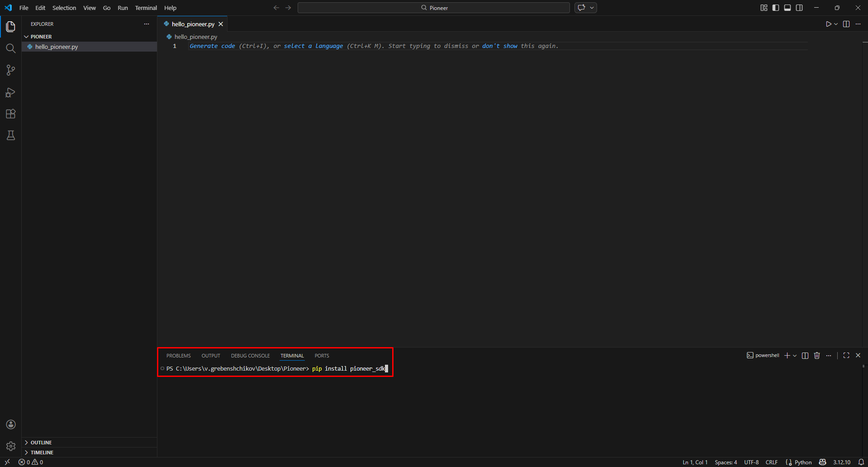Click the Pioneer command center search box
This screenshot has width=868, height=467.
point(434,8)
